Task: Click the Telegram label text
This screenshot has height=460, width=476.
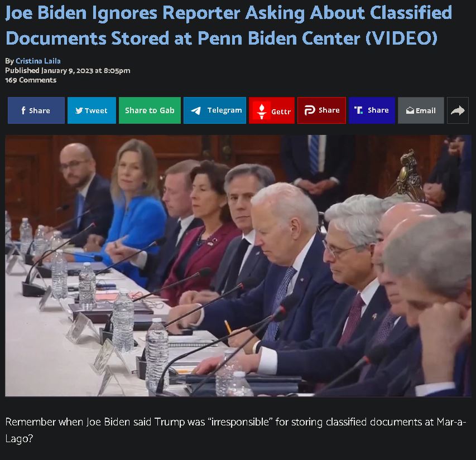Action: point(225,110)
